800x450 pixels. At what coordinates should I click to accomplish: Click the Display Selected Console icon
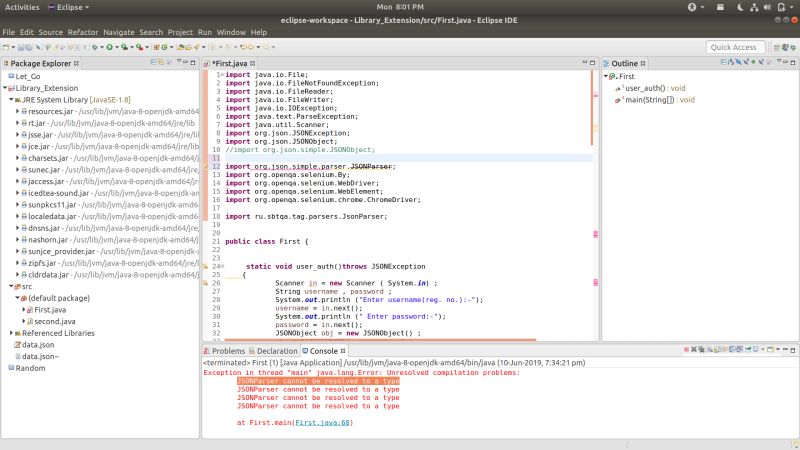tap(755, 349)
